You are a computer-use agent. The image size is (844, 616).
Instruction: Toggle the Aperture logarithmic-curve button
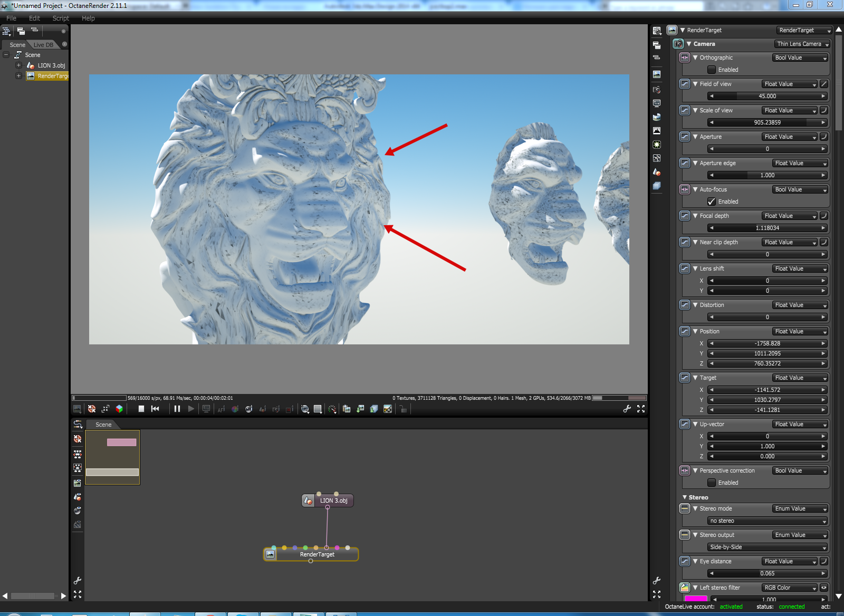824,137
